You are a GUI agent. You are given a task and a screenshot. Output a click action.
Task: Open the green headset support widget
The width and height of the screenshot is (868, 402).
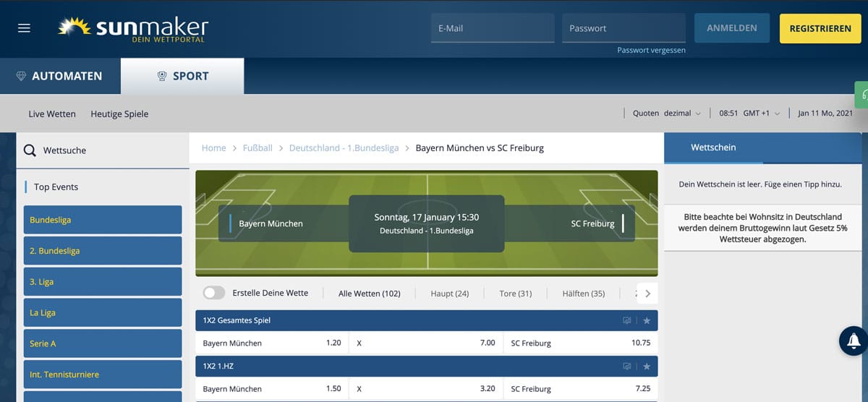click(x=862, y=95)
